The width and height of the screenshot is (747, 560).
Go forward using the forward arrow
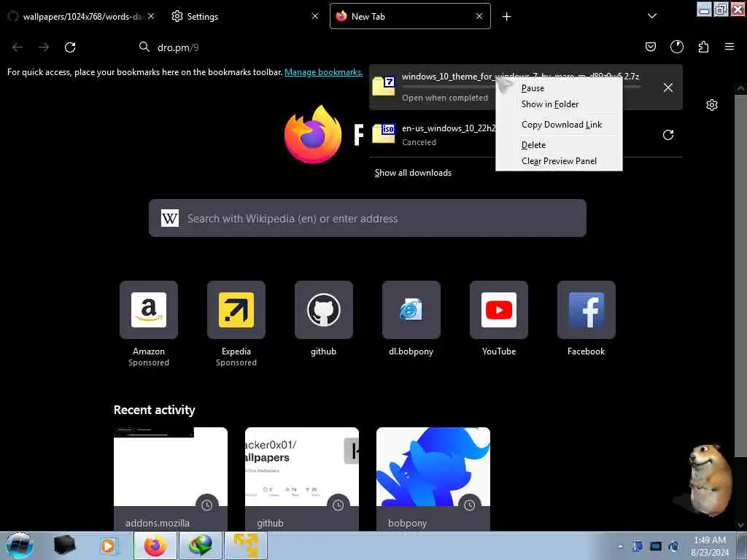[x=44, y=47]
